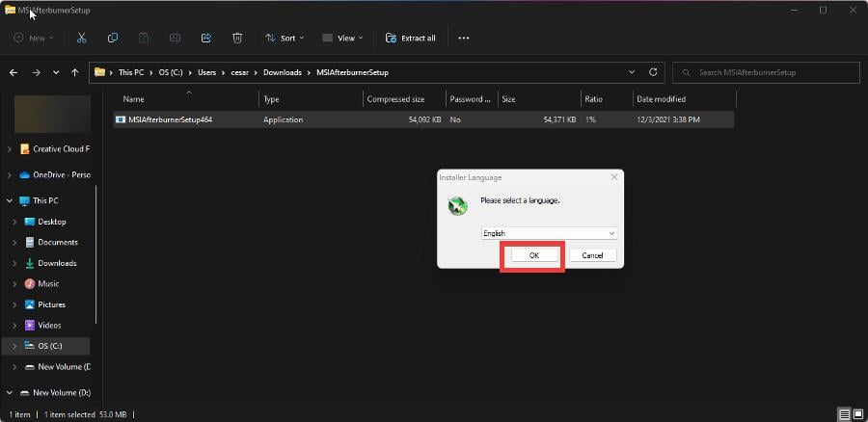Expand address bar history dropdown
This screenshot has width=868, height=422.
tap(632, 72)
